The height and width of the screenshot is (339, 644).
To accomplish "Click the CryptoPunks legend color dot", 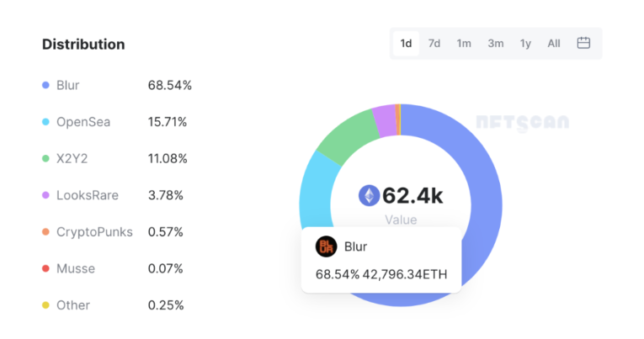I will click(45, 232).
